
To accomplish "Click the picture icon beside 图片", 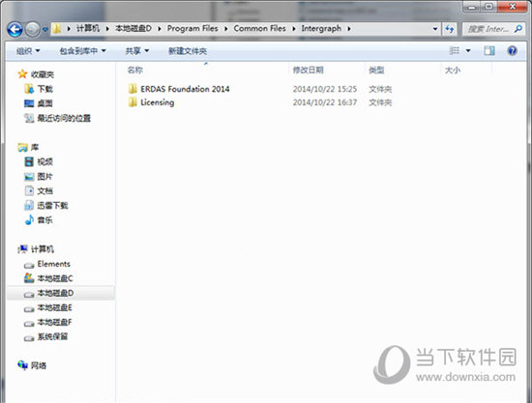I will point(29,176).
